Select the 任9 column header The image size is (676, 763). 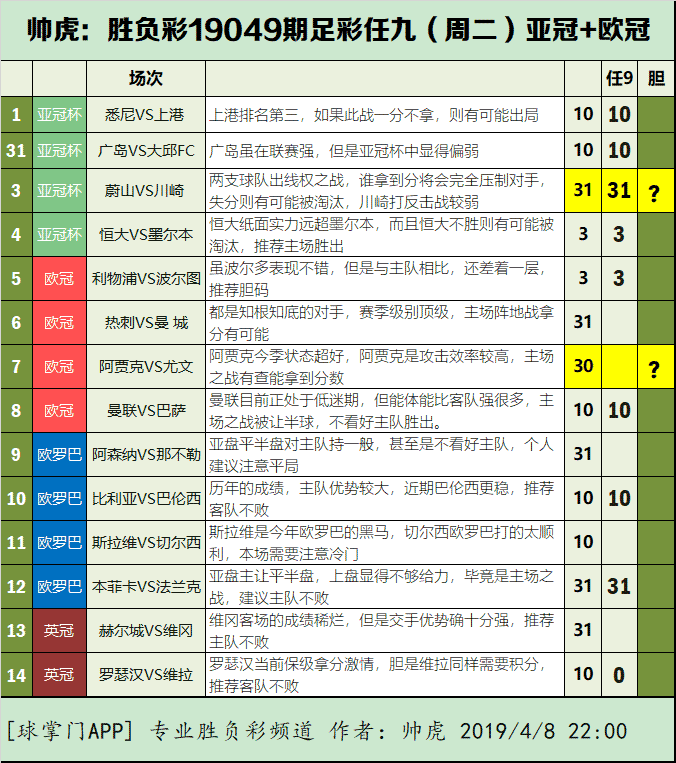pos(619,78)
